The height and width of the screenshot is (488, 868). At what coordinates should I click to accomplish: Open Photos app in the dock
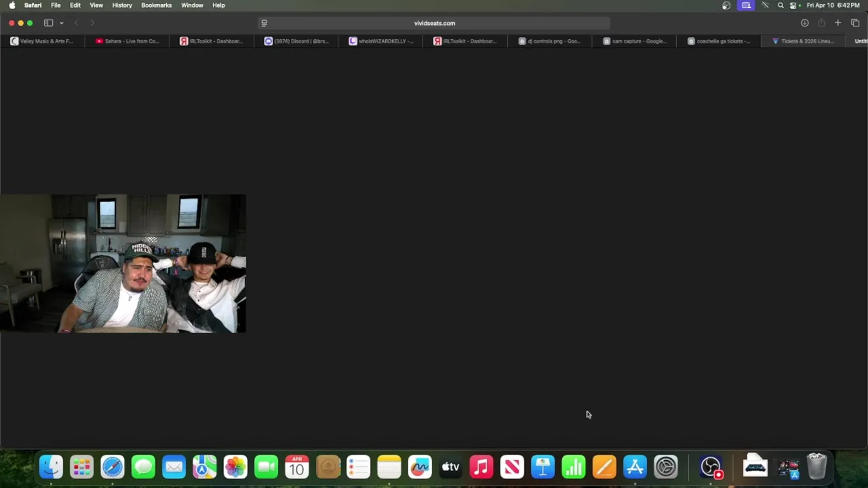[235, 467]
